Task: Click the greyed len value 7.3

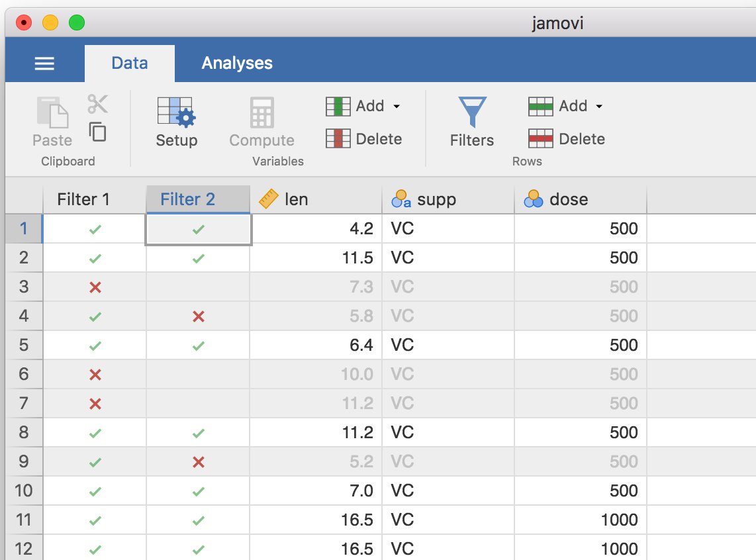Action: click(361, 287)
